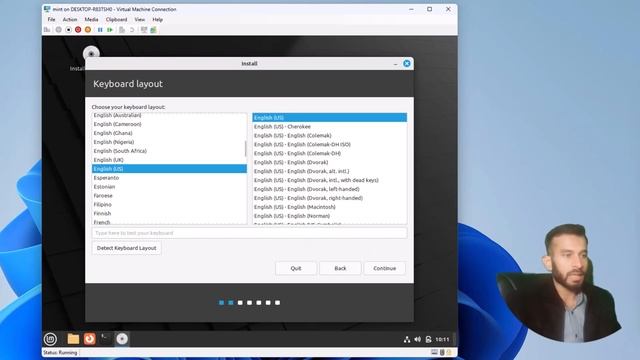Select English (Macintosh) variant
The height and width of the screenshot is (360, 640).
pos(329,207)
